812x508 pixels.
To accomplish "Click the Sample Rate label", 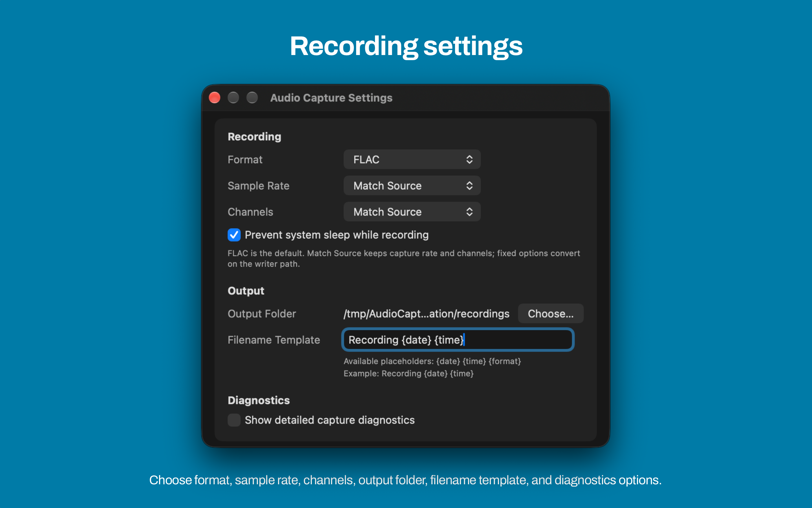I will [x=258, y=186].
